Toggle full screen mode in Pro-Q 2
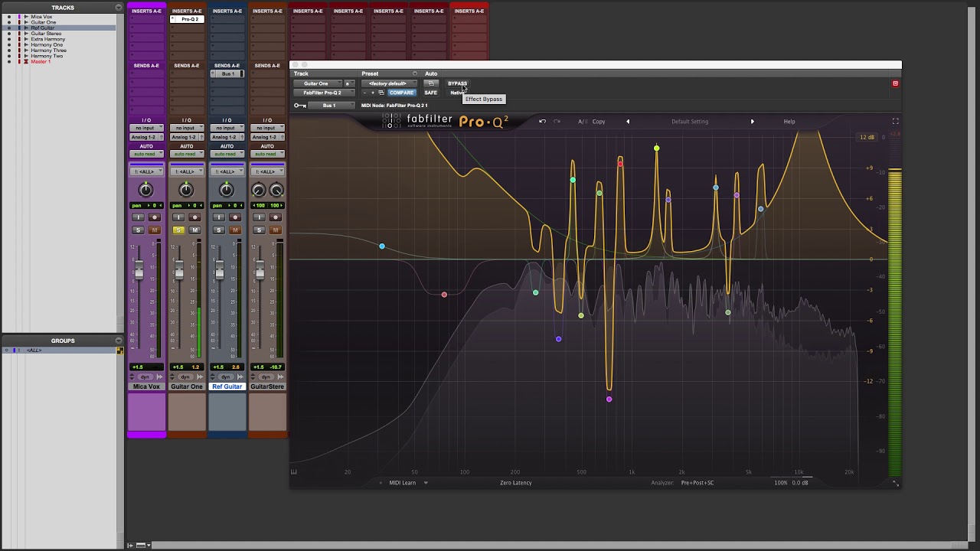This screenshot has height=551, width=980. click(895, 121)
